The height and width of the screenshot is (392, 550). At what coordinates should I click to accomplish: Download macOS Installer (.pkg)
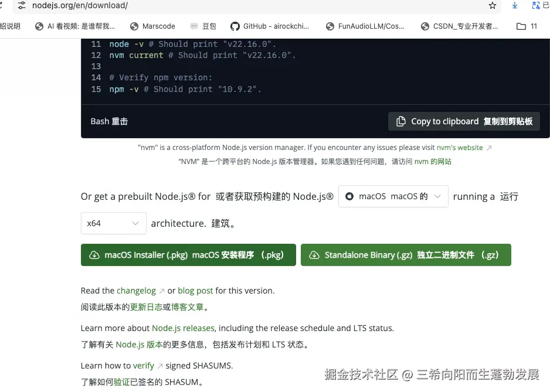[188, 255]
